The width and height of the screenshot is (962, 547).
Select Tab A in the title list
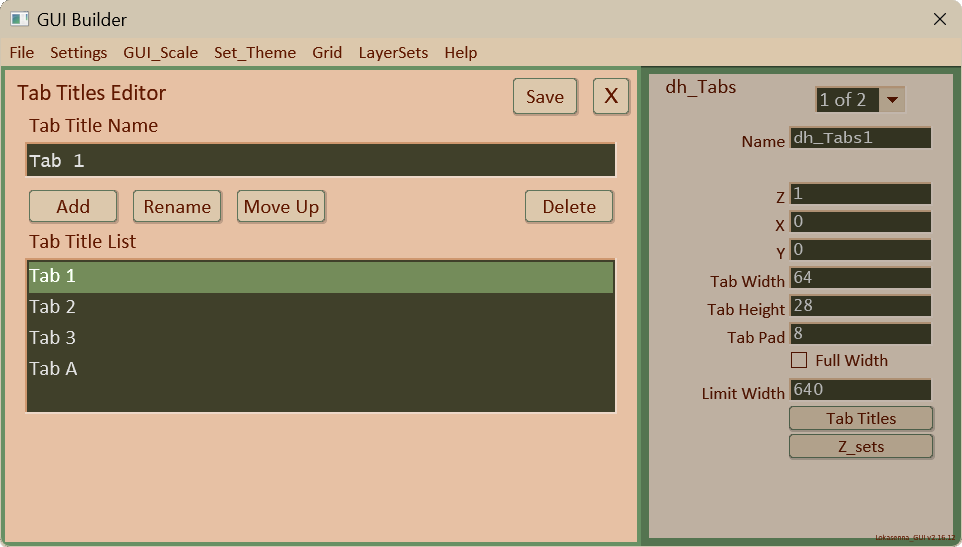click(x=320, y=369)
